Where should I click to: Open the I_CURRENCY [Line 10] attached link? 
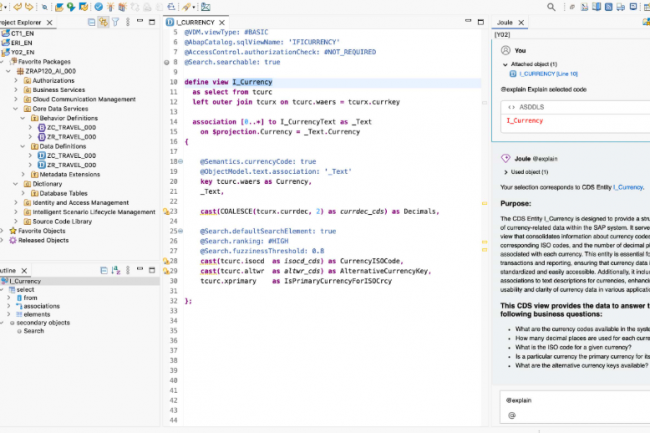pos(548,74)
